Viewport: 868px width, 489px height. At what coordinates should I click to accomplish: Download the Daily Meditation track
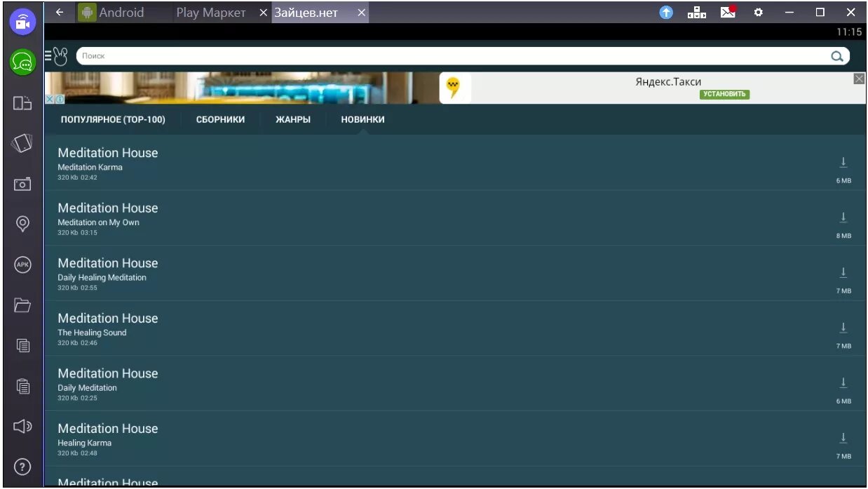(x=843, y=383)
